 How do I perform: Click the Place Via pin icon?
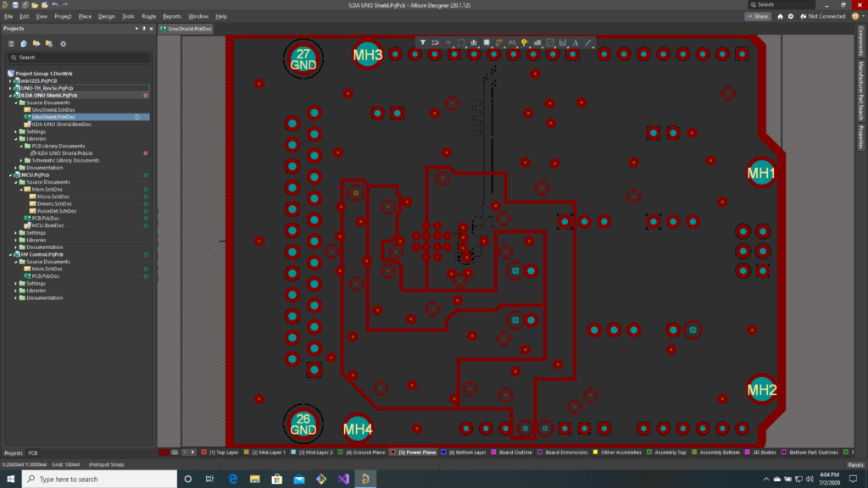tap(525, 42)
